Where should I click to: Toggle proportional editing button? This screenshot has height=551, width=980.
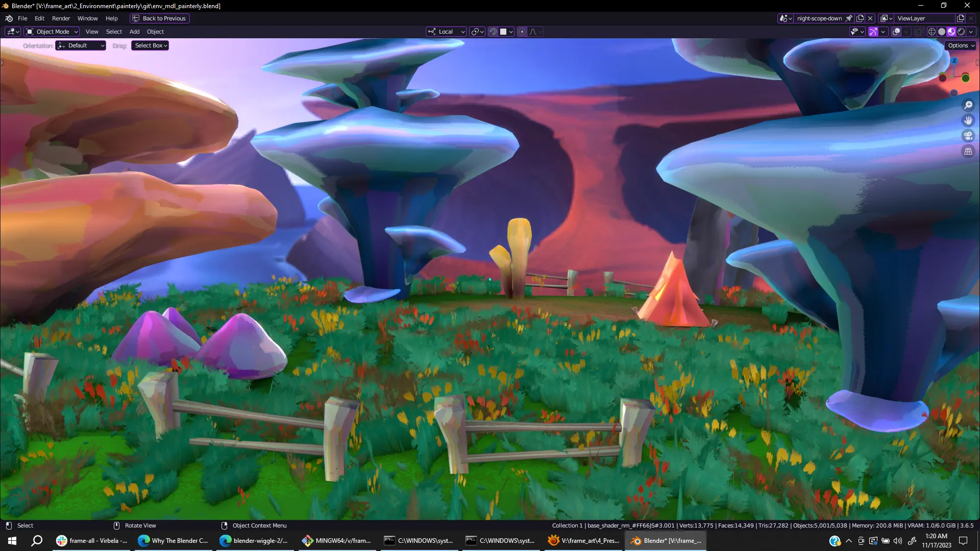pyautogui.click(x=522, y=32)
